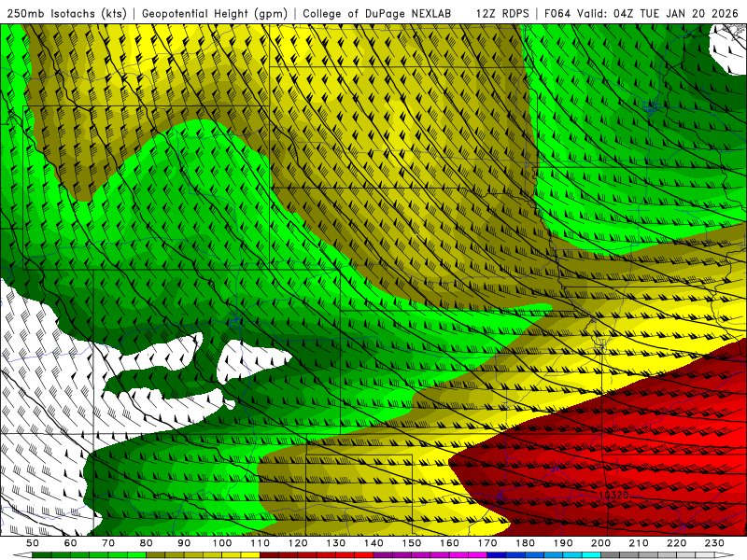Click the legend value 190

tap(563, 543)
